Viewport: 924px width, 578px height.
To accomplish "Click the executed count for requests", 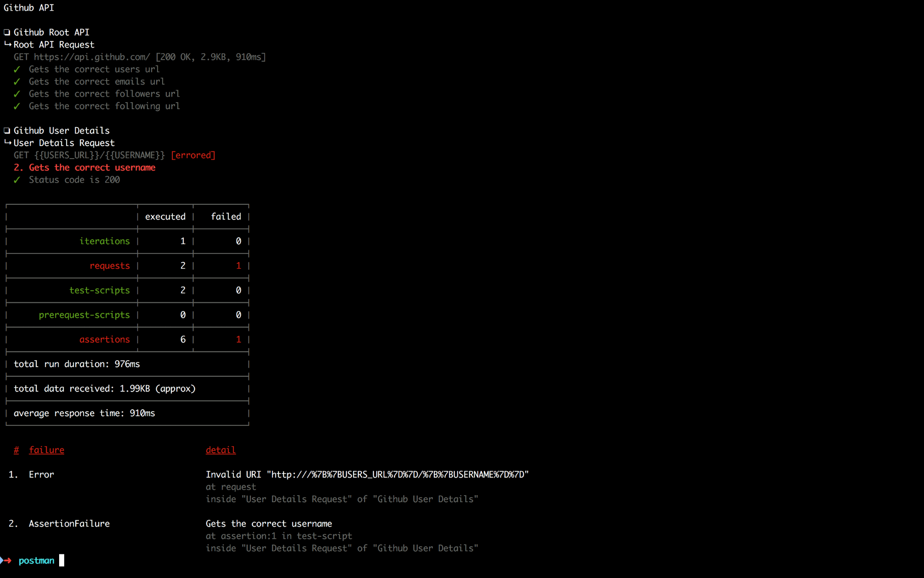I will pos(183,266).
